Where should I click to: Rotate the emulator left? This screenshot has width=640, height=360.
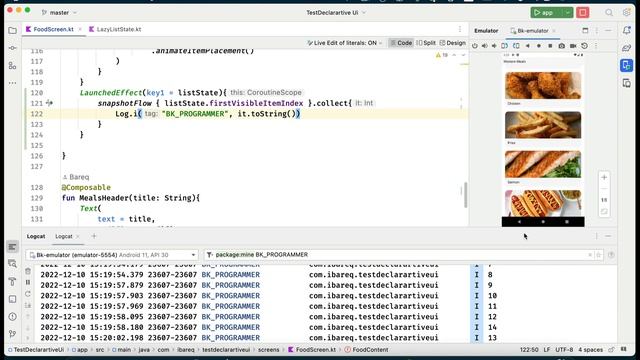(x=504, y=46)
